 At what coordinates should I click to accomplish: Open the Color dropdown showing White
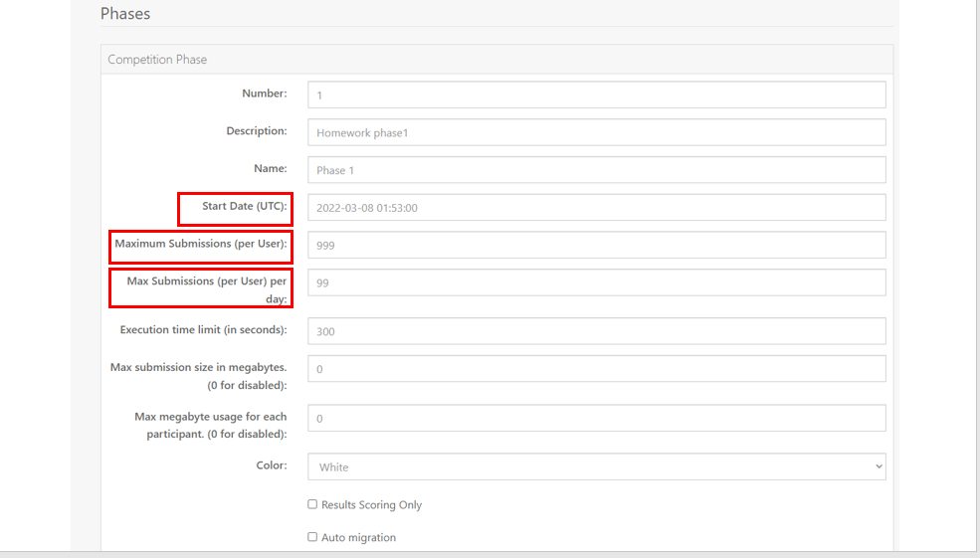(x=597, y=466)
